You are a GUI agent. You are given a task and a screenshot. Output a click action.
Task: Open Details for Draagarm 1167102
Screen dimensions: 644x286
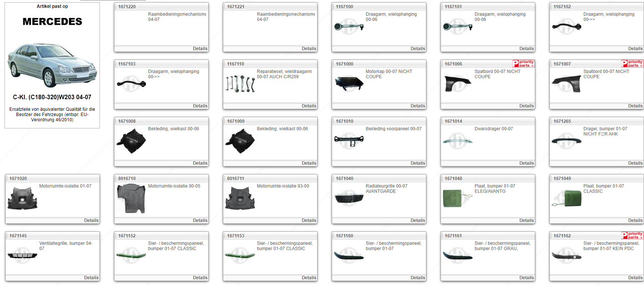coord(635,49)
